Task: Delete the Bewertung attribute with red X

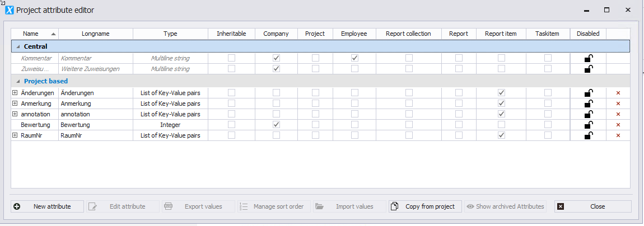Action: pyautogui.click(x=618, y=125)
